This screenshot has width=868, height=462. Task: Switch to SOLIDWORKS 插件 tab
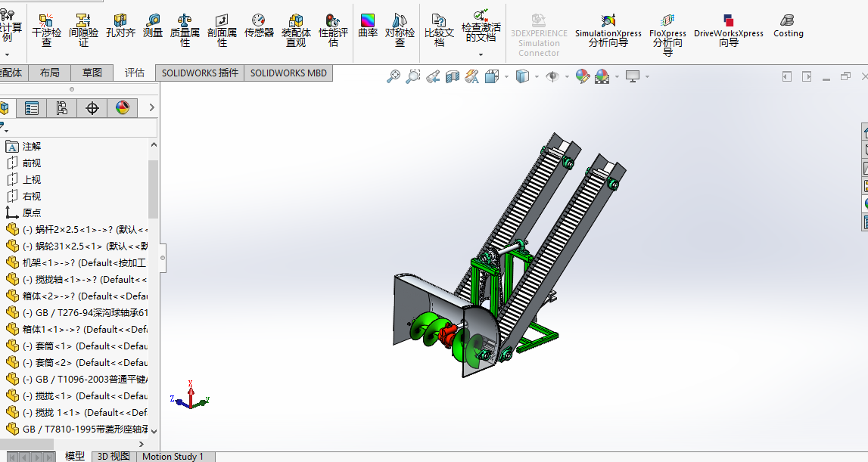pyautogui.click(x=200, y=73)
